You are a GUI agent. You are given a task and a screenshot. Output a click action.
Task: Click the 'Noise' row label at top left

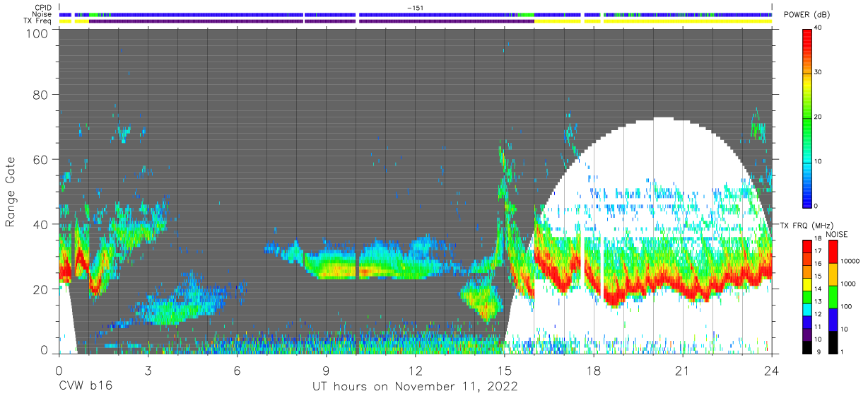point(42,14)
